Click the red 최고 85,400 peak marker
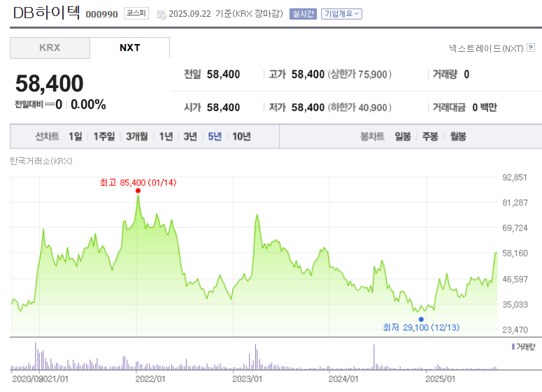Viewport: 542px width, 392px height. (138, 191)
